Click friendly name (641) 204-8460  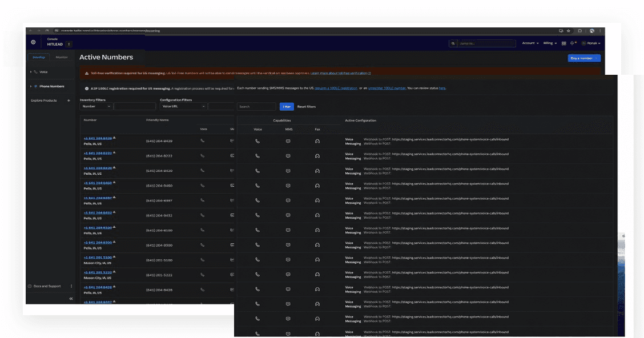159,186
